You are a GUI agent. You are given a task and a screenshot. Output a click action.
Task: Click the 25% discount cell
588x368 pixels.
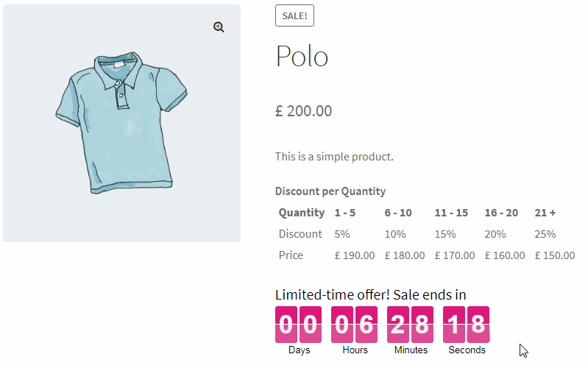(545, 234)
